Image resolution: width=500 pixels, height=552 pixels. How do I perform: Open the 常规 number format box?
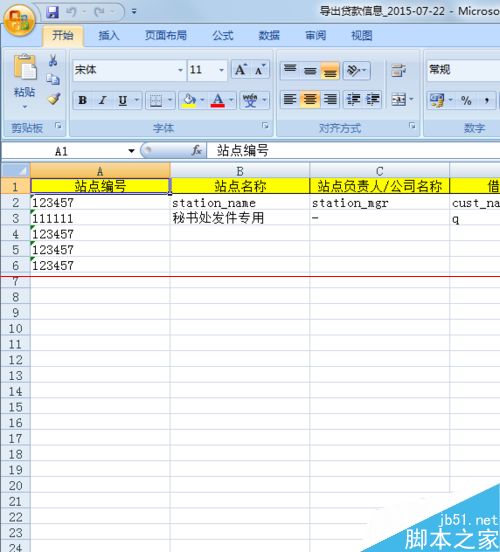click(x=463, y=70)
